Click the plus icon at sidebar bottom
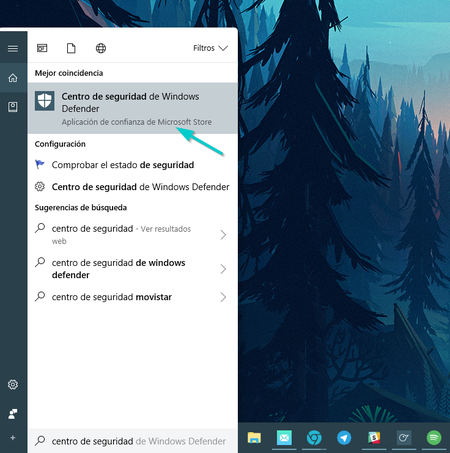Screen dimensions: 450x453 click(x=13, y=438)
